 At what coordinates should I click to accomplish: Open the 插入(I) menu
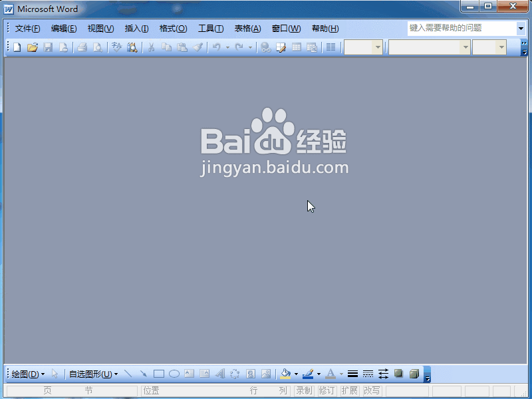point(136,29)
